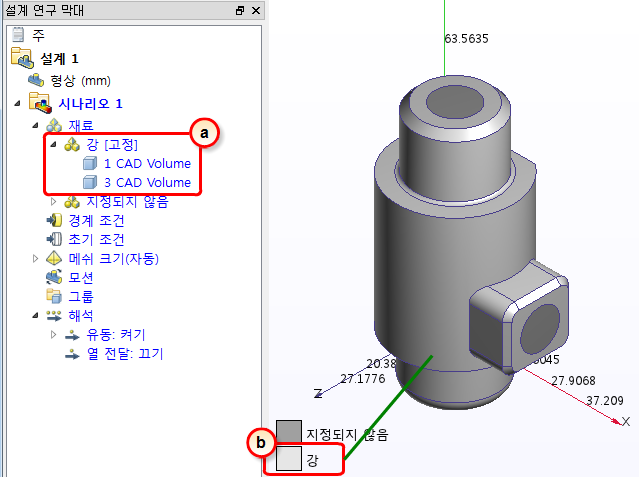Select 지정되지 않음 label in tree

pos(127,202)
